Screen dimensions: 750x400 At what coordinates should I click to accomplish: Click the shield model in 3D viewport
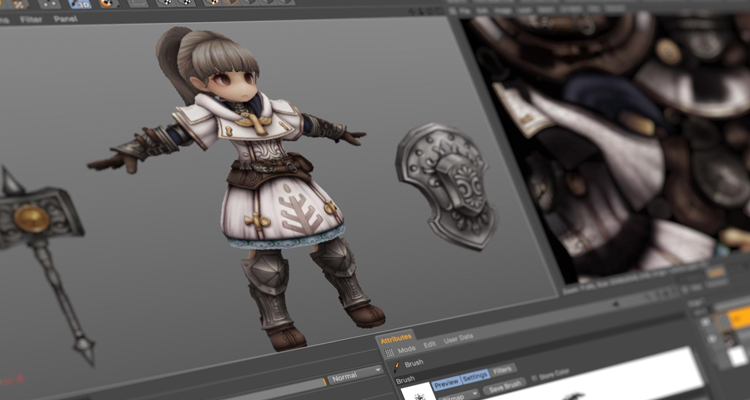tap(446, 185)
